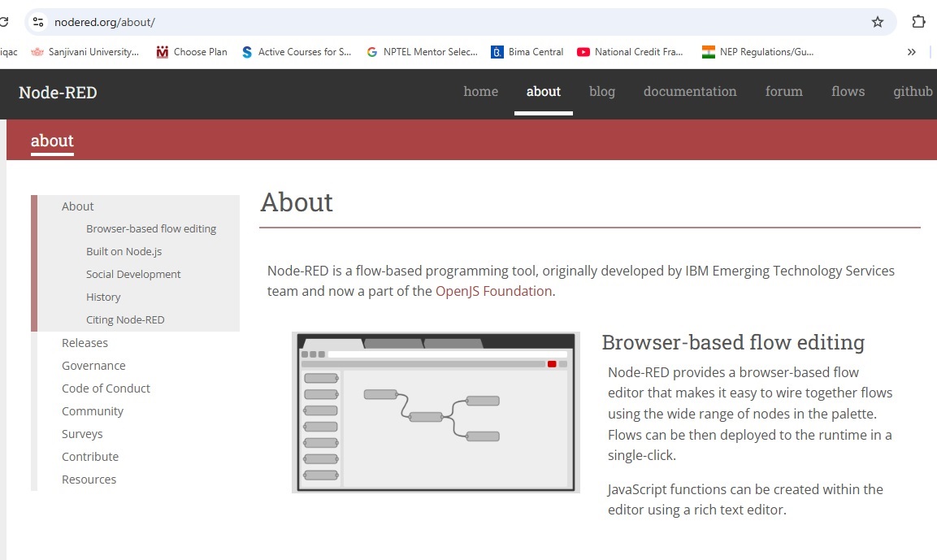The image size is (937, 560).
Task: Open Surveys in the sidebar
Action: point(82,434)
